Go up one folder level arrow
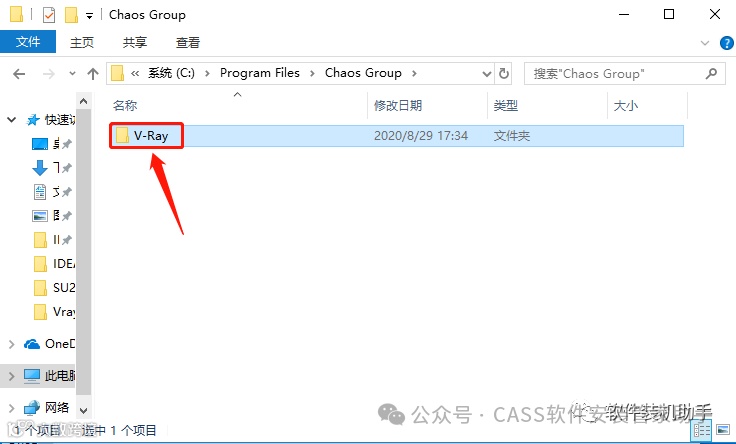 93,74
